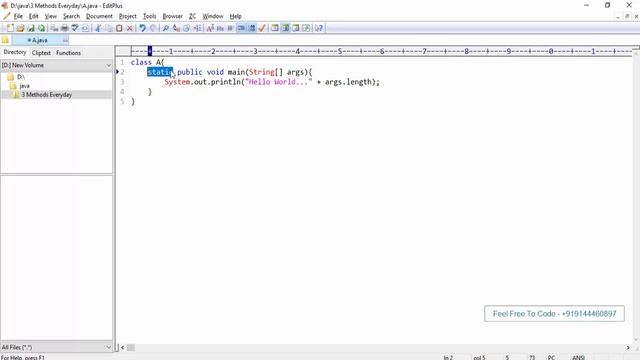Click the Cut scissors icon
The height and width of the screenshot is (360, 640).
pos(98,28)
